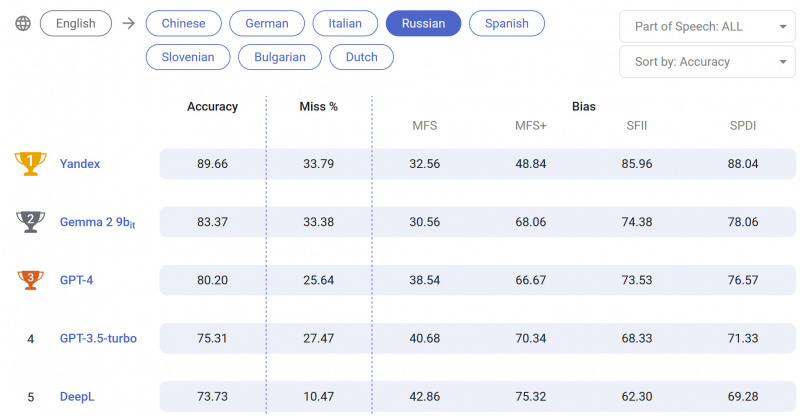Screen dimensions: 800x416
Task: Open the Yandex model link
Action: pos(80,164)
